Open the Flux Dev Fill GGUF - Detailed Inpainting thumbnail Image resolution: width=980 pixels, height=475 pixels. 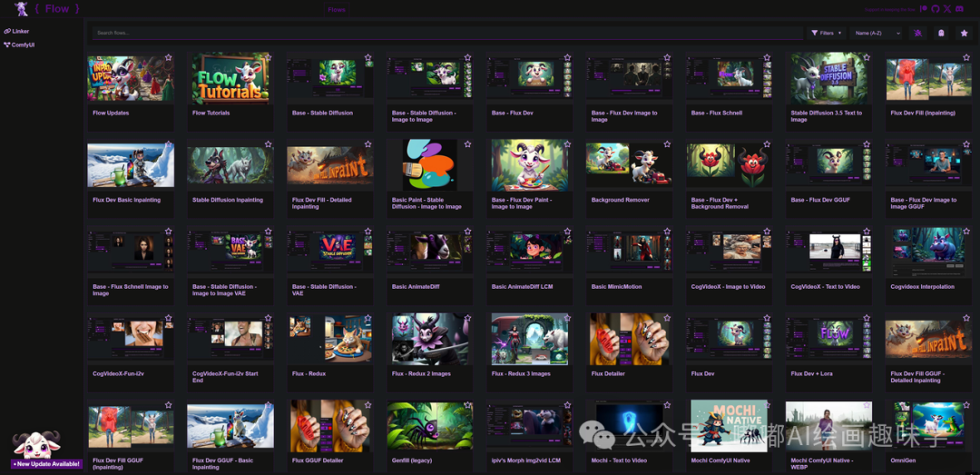click(929, 339)
